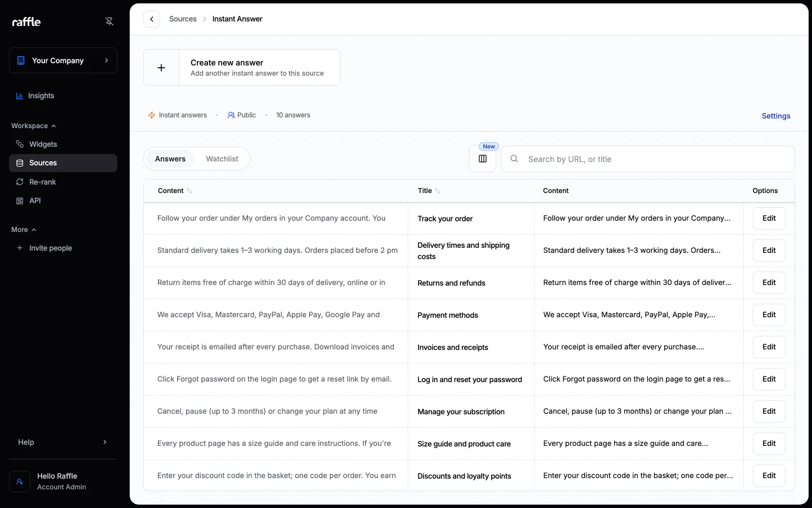Click the Discounts and loyalty points title
The width and height of the screenshot is (812, 508).
tap(464, 476)
